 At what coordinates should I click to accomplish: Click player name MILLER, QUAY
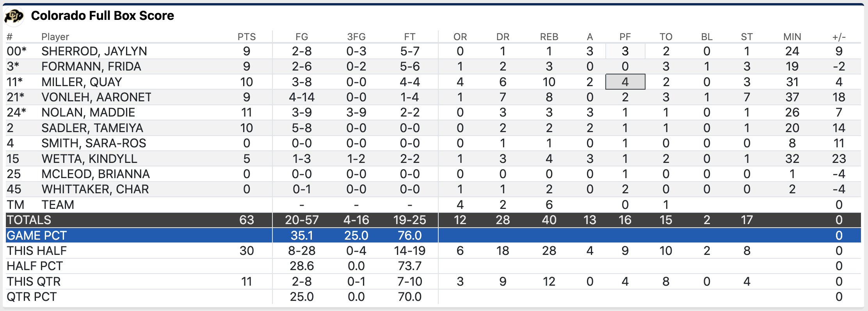coord(82,82)
